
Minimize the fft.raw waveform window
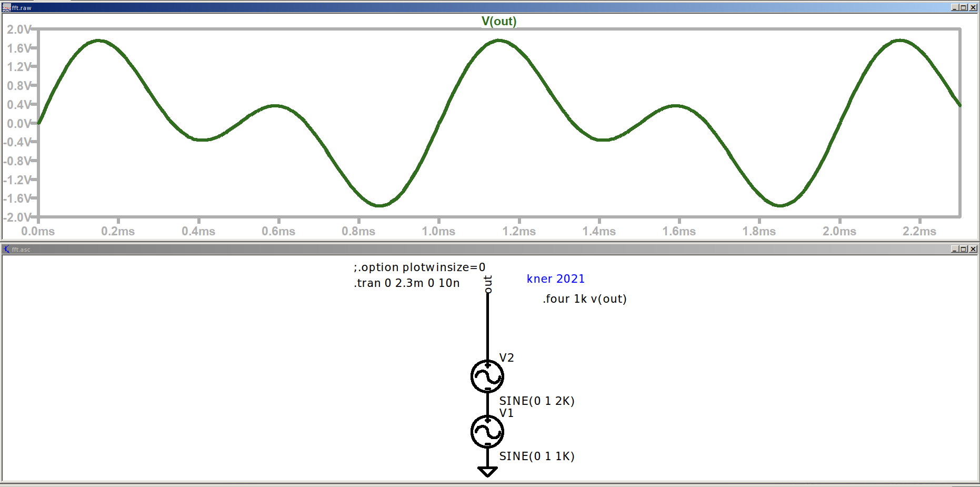[x=955, y=7]
